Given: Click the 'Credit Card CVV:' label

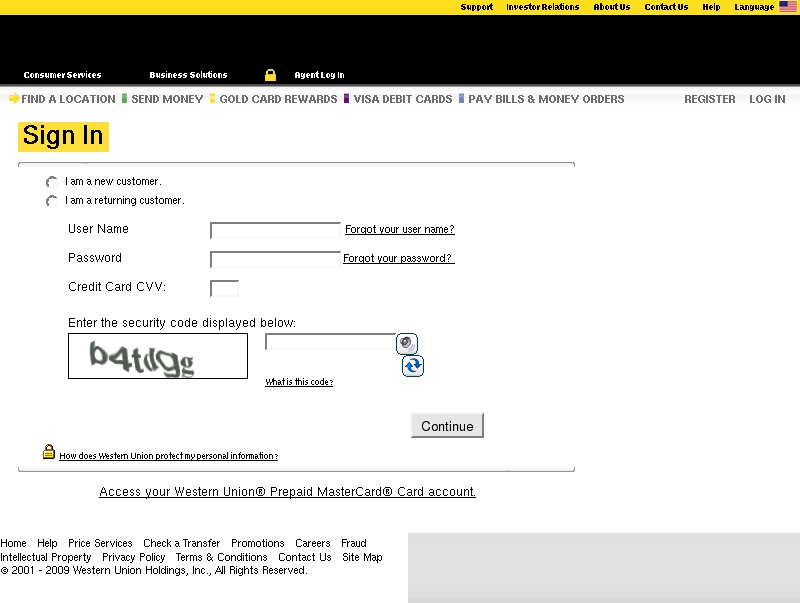Looking at the screenshot, I should click(117, 287).
